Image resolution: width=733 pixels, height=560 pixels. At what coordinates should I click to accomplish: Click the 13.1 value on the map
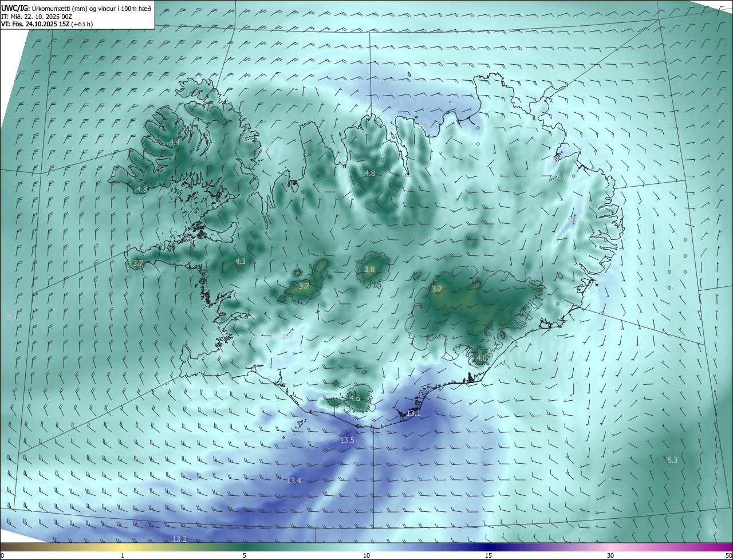[413, 413]
